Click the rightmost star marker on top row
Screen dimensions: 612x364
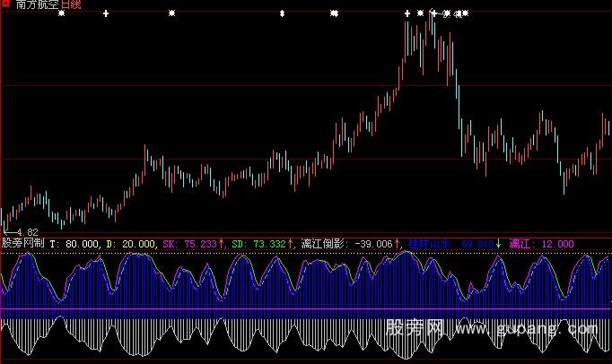[x=465, y=14]
